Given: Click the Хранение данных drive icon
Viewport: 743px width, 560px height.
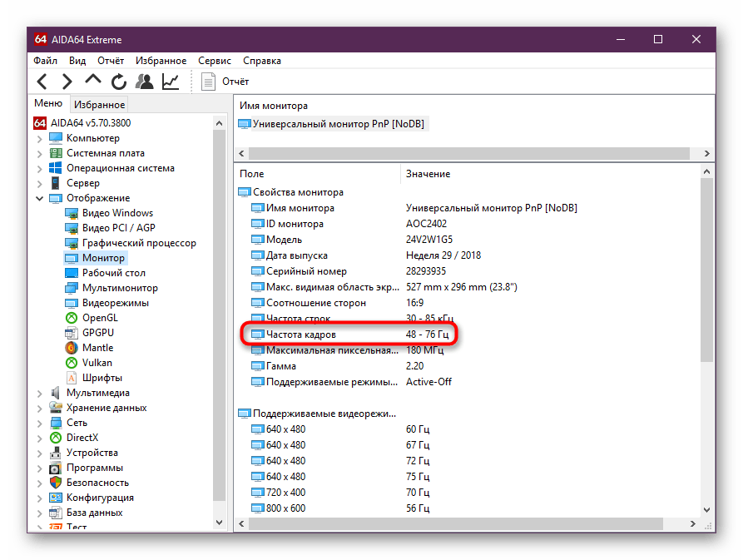Looking at the screenshot, I should (56, 408).
